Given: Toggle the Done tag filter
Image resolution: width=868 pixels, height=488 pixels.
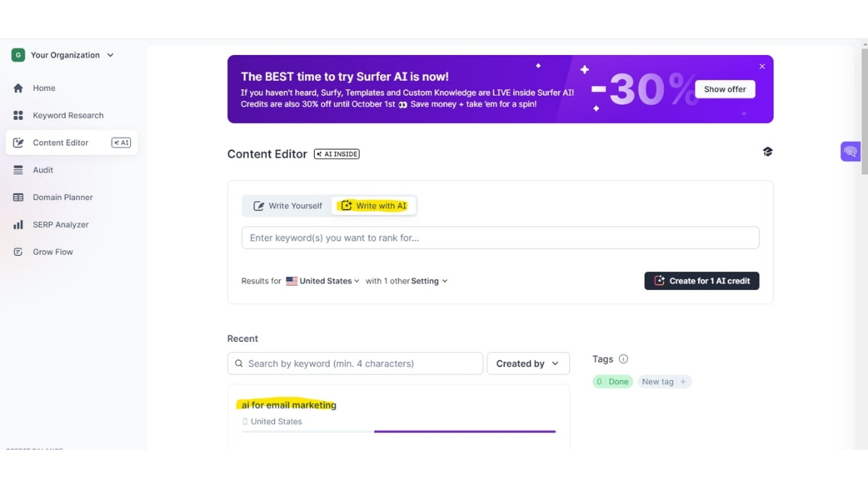Looking at the screenshot, I should [612, 381].
